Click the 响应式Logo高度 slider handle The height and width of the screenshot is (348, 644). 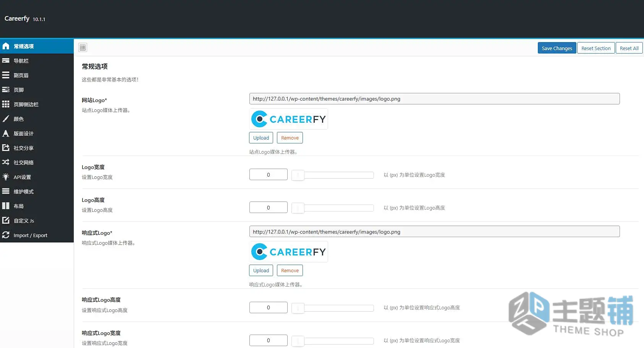point(298,308)
